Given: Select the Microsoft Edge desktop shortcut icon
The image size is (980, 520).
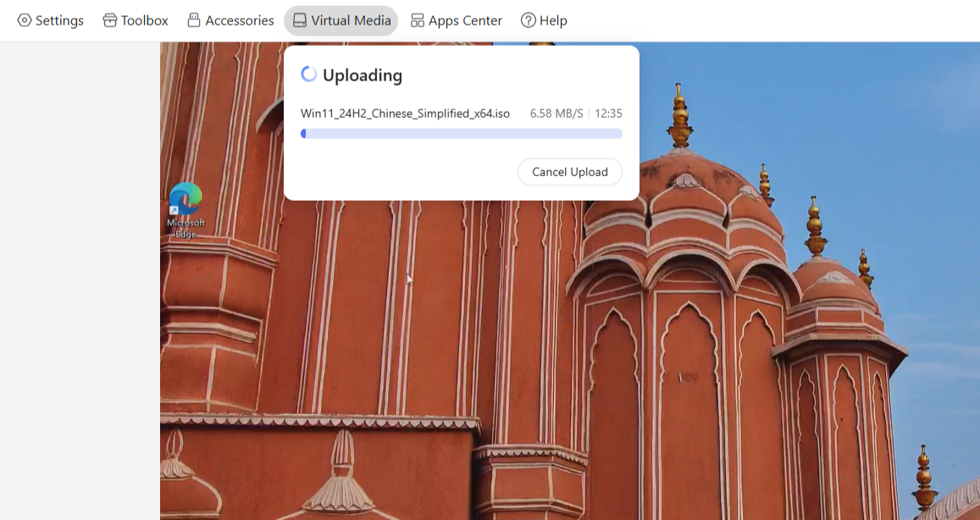Looking at the screenshot, I should click(x=185, y=200).
